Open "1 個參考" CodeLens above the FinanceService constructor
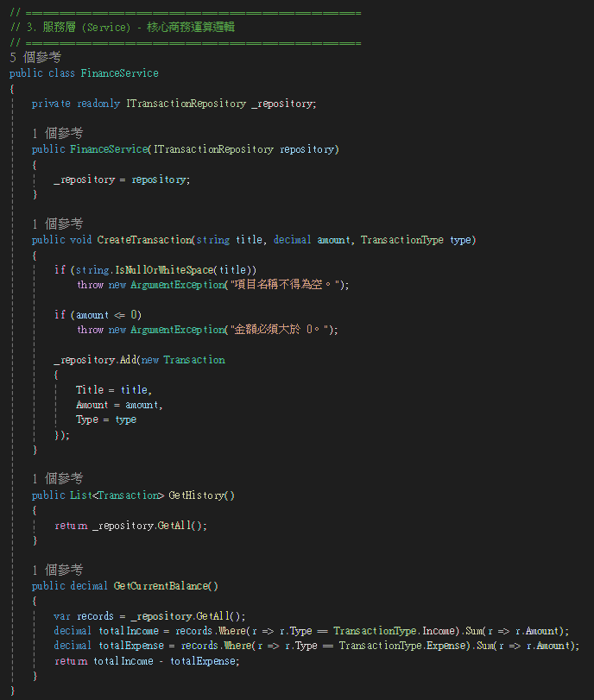The image size is (594, 700). (57, 133)
